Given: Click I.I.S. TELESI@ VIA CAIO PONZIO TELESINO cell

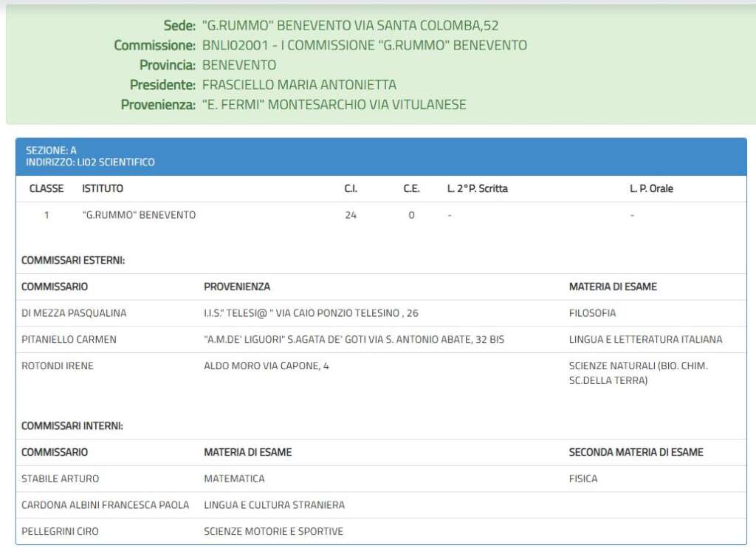Looking at the screenshot, I should [311, 313].
